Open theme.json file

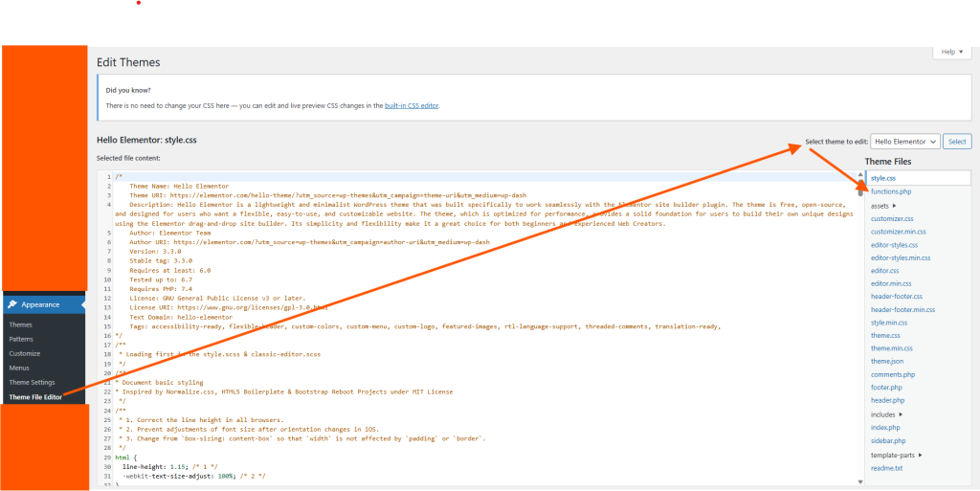click(887, 361)
